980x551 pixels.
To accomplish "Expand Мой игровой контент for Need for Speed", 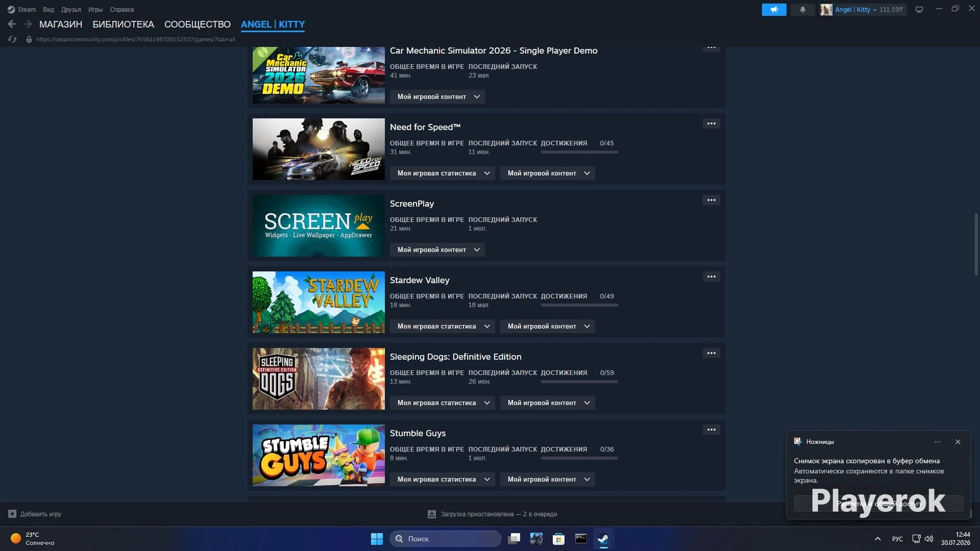I will point(548,173).
